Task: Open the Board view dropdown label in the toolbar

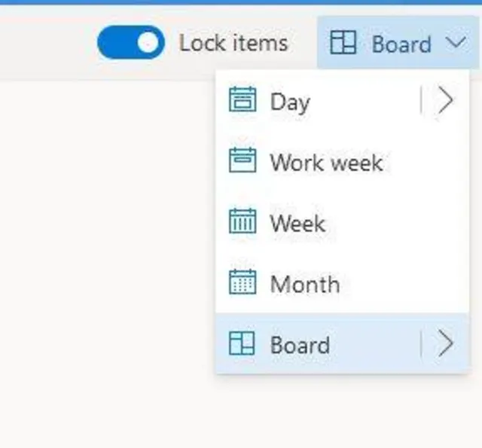Action: 401,44
